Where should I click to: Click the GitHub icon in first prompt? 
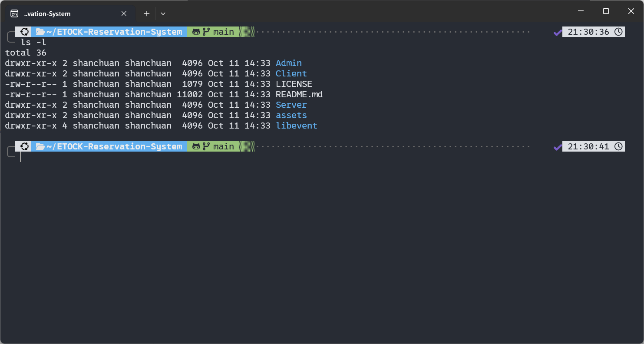[x=196, y=32]
